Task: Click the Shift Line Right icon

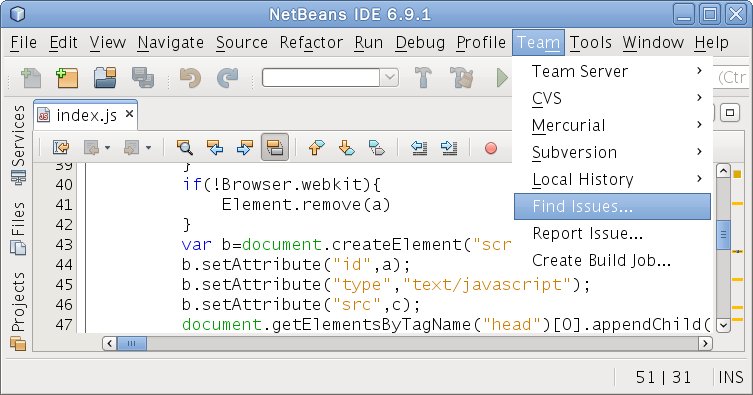Action: [x=449, y=147]
